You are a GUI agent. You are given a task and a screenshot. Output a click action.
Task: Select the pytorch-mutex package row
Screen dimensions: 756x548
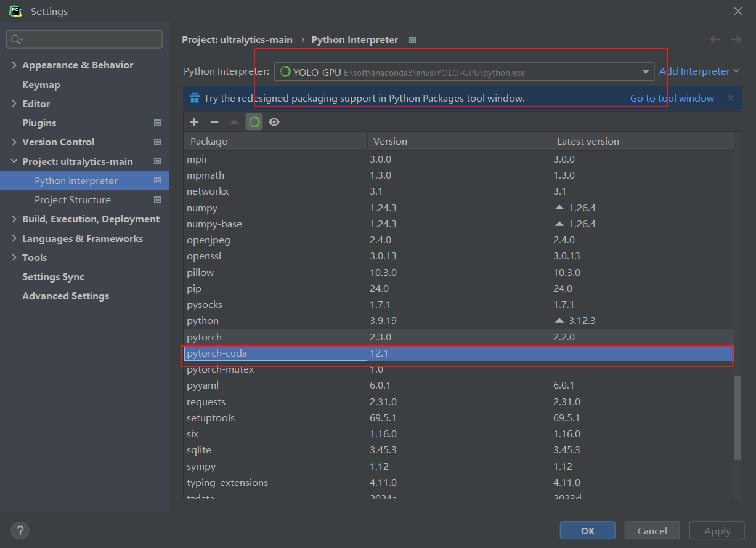(x=459, y=369)
